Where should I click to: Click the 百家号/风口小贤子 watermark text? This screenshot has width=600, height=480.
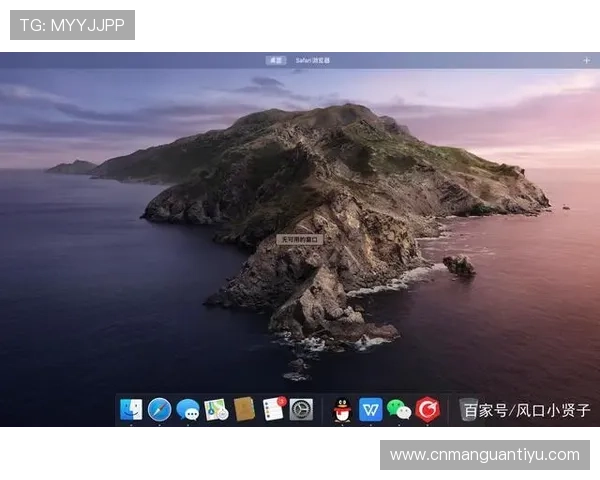point(526,410)
